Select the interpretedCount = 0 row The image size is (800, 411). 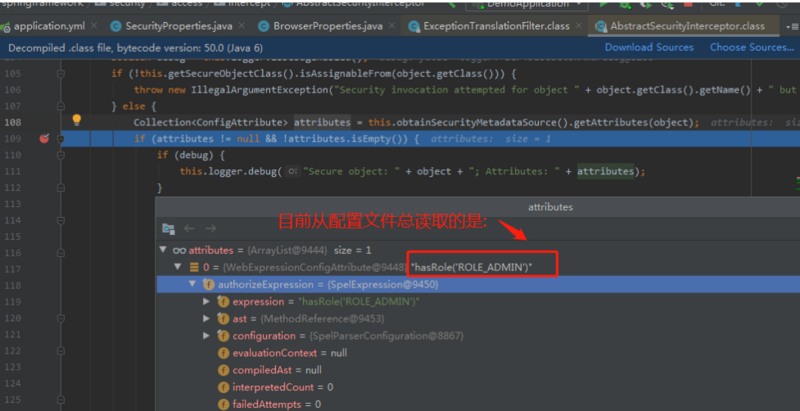478,387
